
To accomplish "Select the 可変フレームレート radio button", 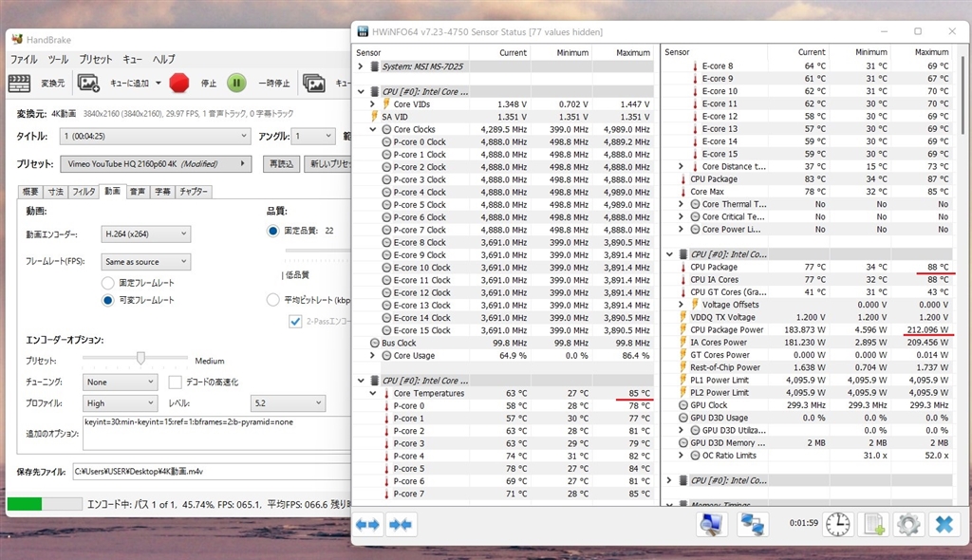I will point(108,300).
